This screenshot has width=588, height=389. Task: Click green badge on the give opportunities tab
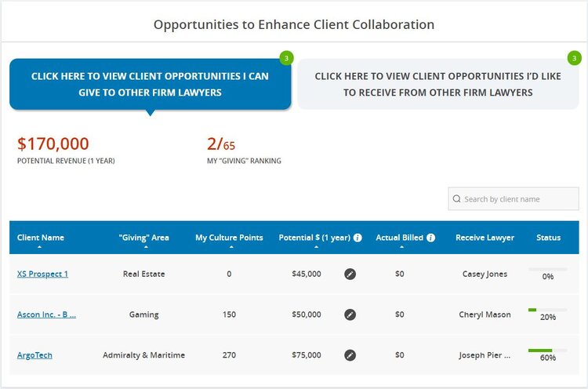click(286, 58)
